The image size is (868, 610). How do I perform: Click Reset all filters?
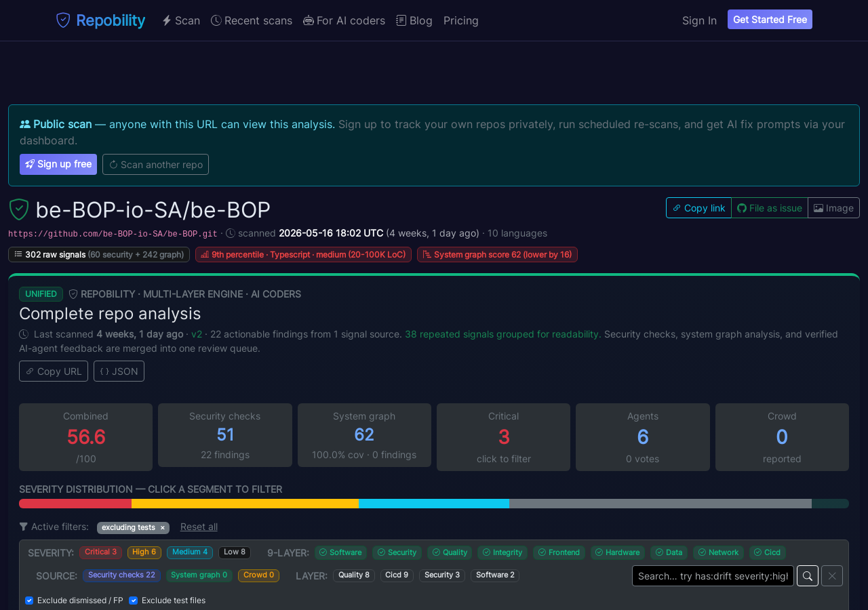199,527
